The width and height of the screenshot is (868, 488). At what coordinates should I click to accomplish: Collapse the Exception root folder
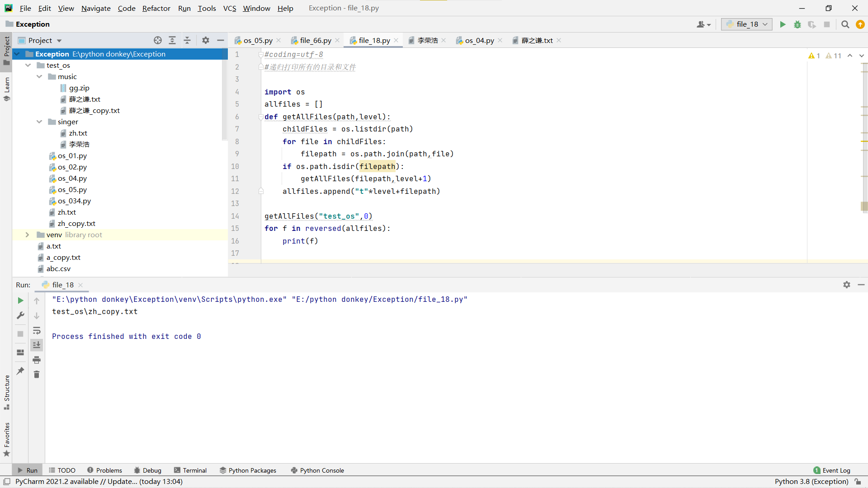pyautogui.click(x=17, y=54)
